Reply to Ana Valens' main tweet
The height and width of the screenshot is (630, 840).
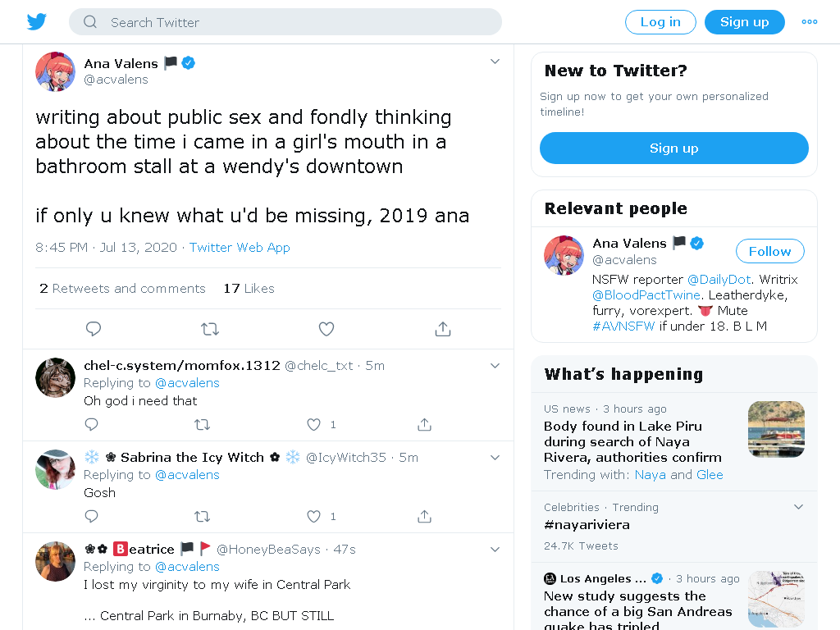[x=94, y=329]
